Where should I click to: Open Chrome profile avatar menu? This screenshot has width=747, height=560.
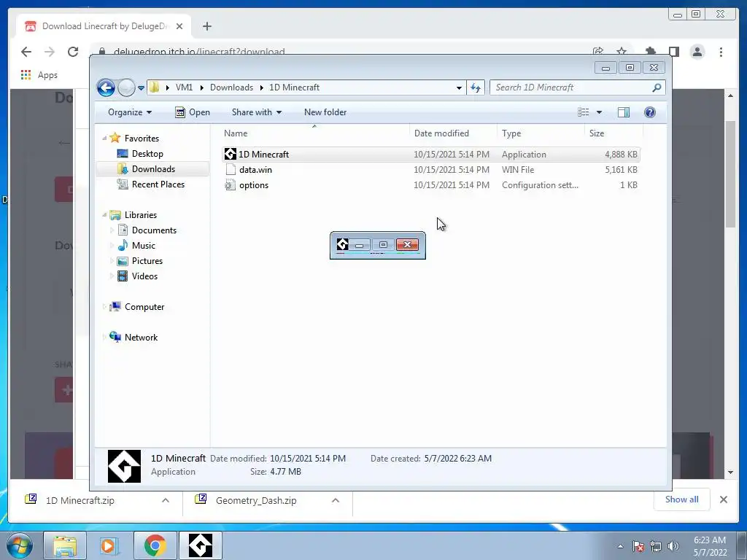[697, 52]
